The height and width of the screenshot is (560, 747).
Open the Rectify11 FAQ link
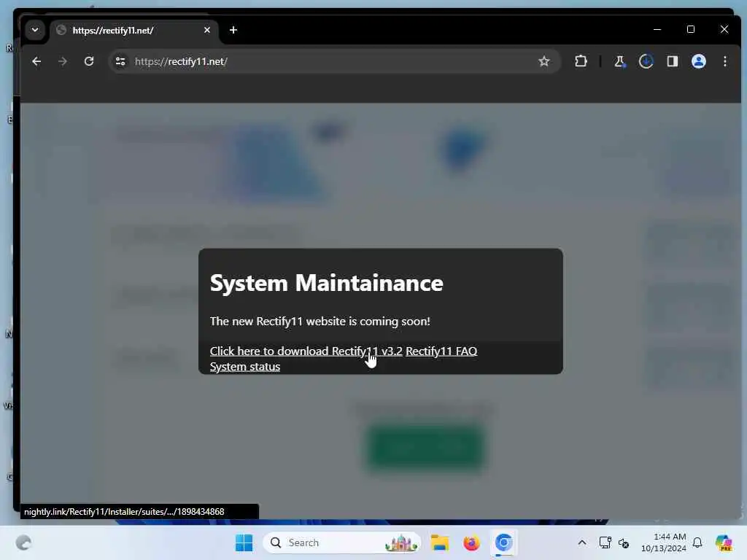441,351
